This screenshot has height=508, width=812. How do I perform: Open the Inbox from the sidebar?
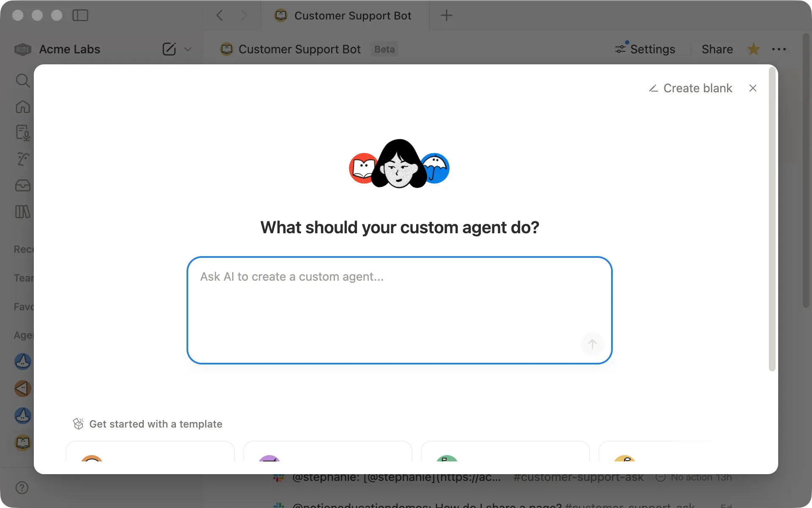(x=23, y=186)
